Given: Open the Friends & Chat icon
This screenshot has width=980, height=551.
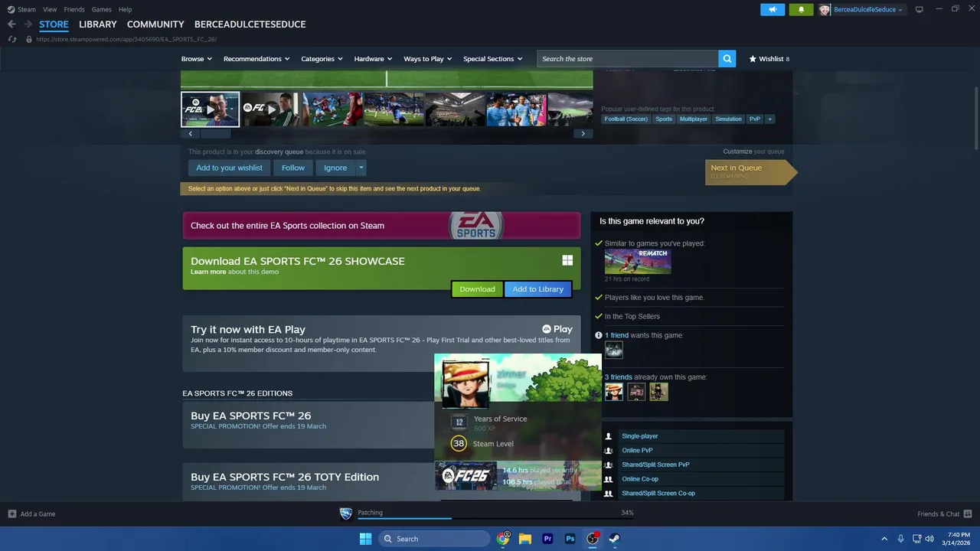Looking at the screenshot, I should 968,514.
